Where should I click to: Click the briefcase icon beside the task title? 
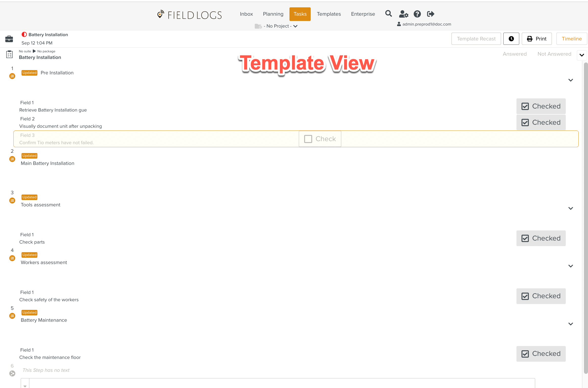9,39
